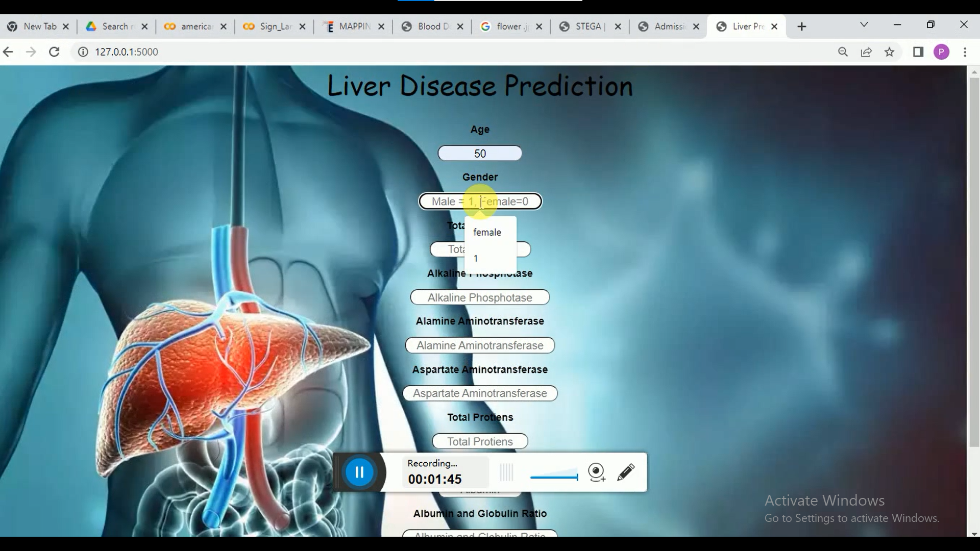
Task: Click the Alamine Aminotransferase input field
Action: coord(480,345)
